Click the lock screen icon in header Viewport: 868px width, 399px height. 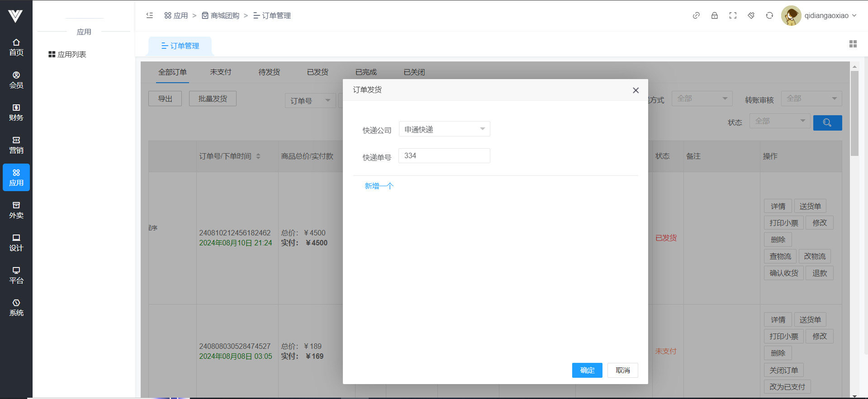pyautogui.click(x=714, y=15)
